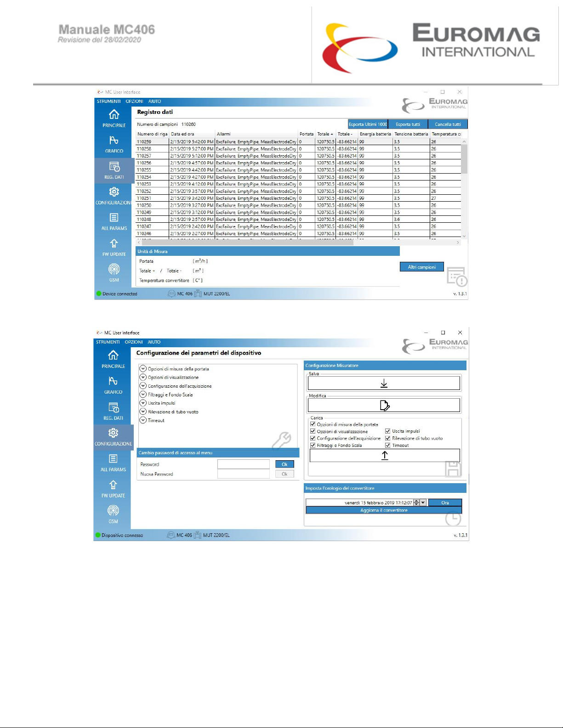The width and height of the screenshot is (563, 728).
Task: Open ALL PARAMS icon in Configurazione window
Action: click(x=113, y=458)
